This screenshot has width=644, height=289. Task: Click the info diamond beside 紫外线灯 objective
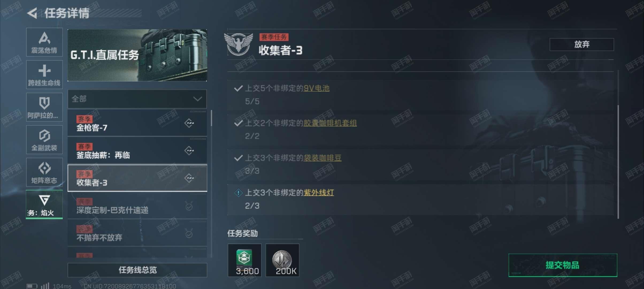pyautogui.click(x=238, y=193)
